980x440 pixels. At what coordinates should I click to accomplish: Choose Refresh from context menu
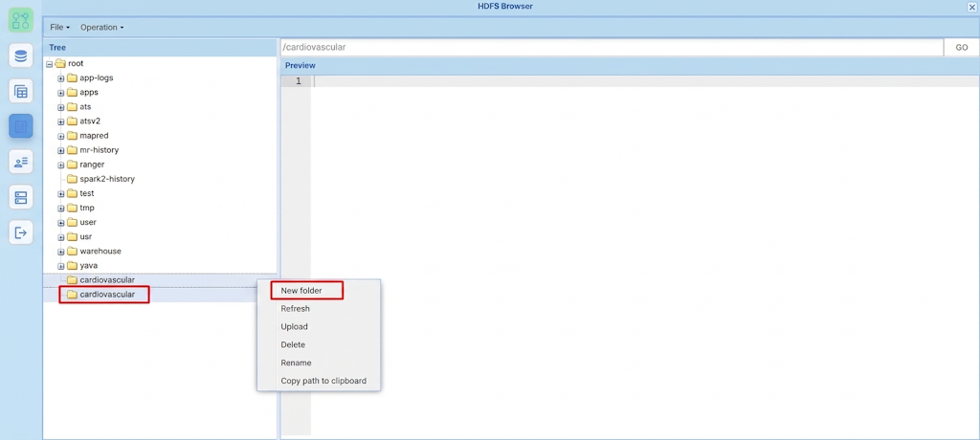319,309
